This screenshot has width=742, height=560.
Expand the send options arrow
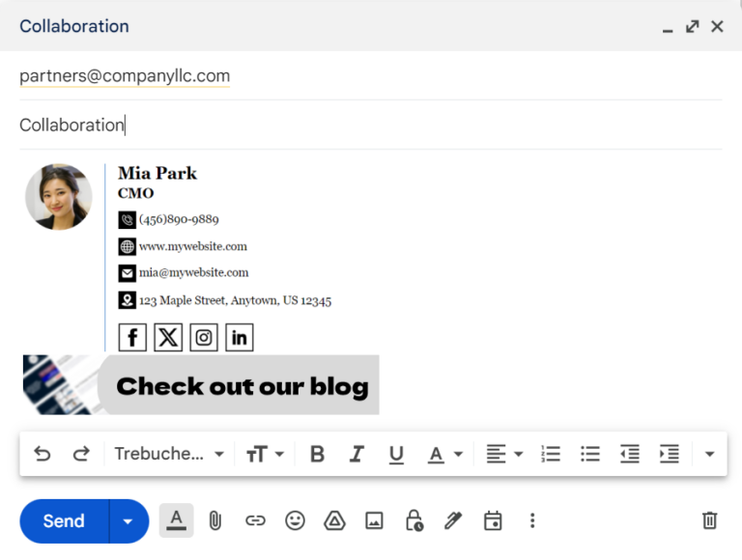[x=128, y=521]
